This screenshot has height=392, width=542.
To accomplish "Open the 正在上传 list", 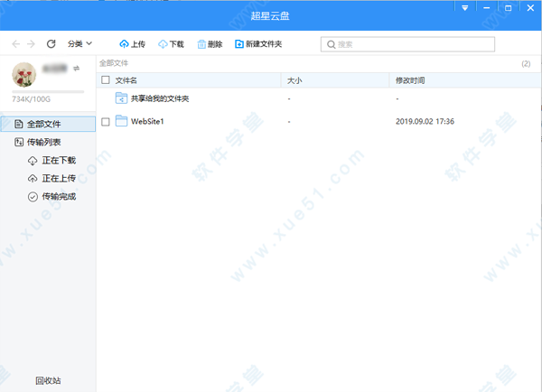I will click(x=51, y=178).
